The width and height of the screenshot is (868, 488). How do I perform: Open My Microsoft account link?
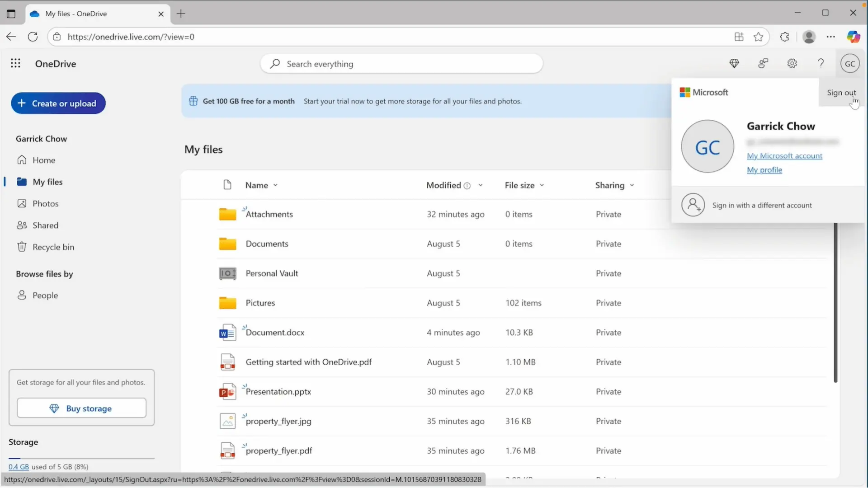tap(784, 155)
